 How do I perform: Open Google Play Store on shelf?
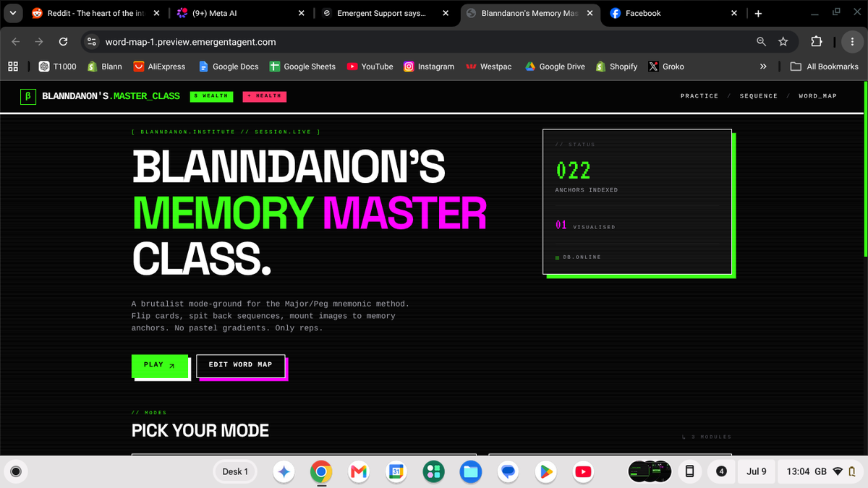click(547, 471)
